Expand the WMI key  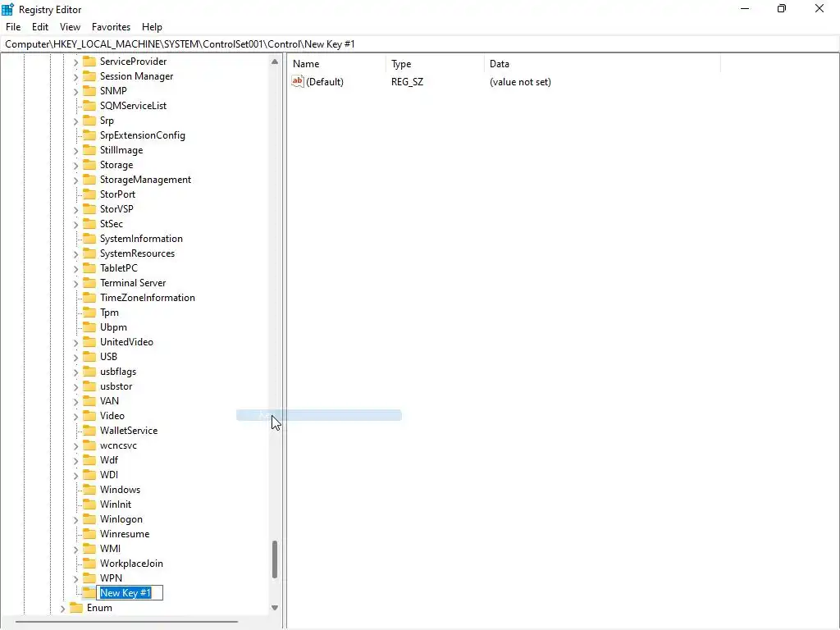(x=75, y=549)
